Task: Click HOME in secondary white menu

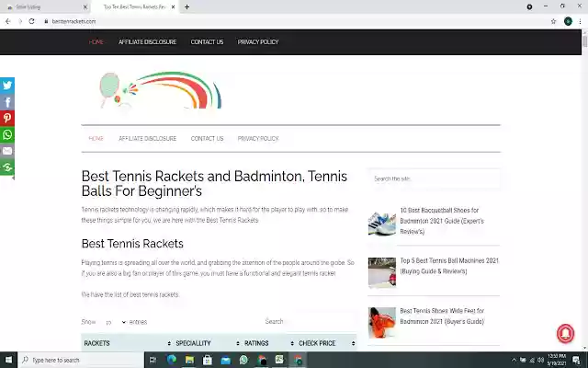Action: pyautogui.click(x=96, y=139)
